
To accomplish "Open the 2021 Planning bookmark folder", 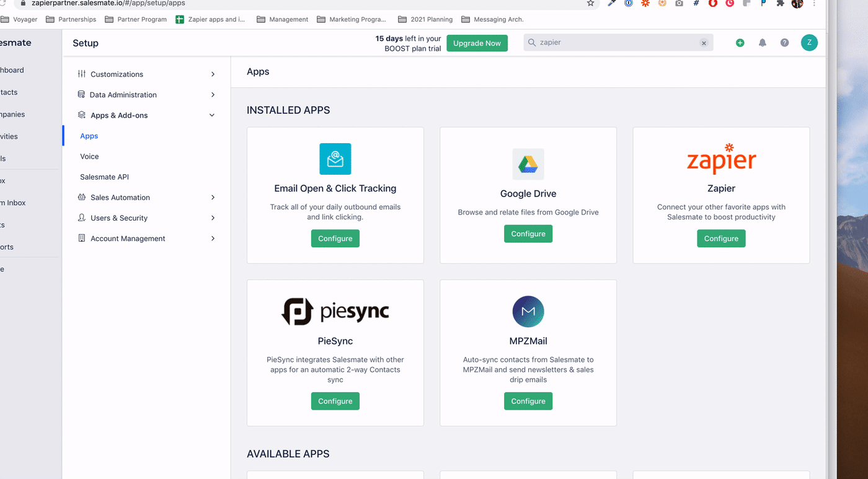I will click(x=425, y=19).
